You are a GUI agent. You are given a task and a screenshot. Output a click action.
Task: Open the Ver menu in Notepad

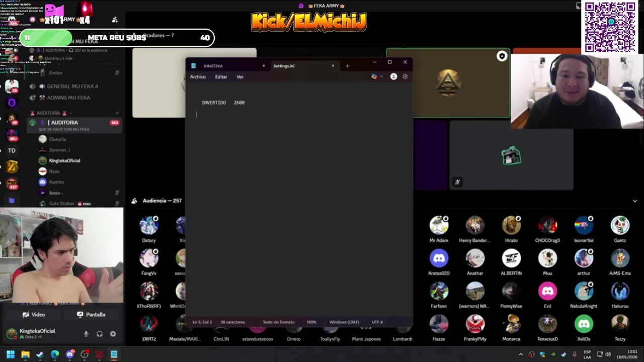tap(240, 77)
